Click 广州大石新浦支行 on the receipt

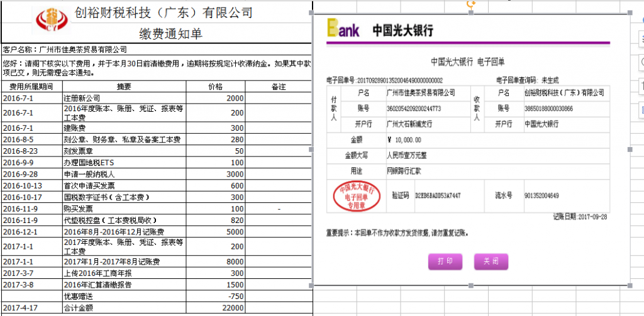tap(409, 124)
